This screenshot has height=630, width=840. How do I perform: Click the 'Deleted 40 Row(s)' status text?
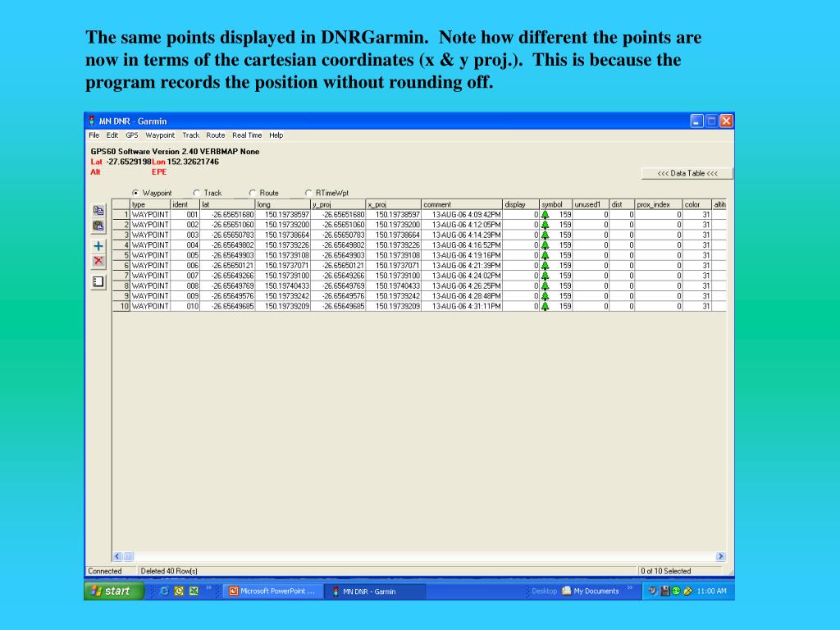[169, 571]
